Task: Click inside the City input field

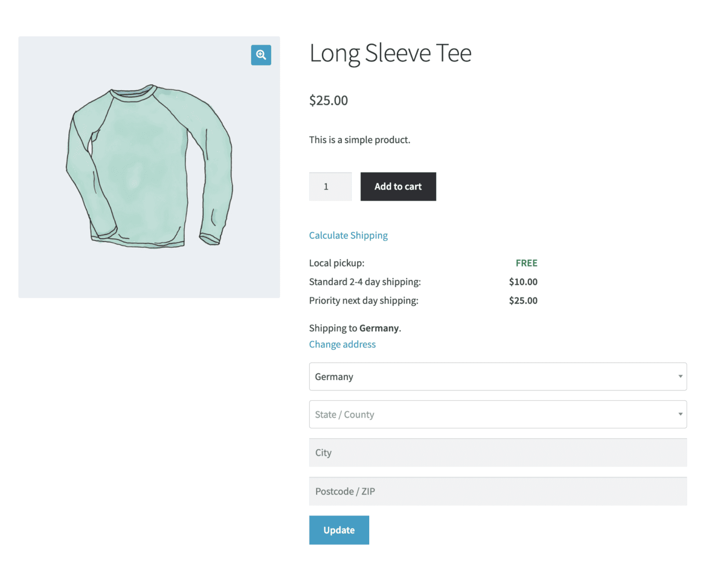Action: click(498, 452)
